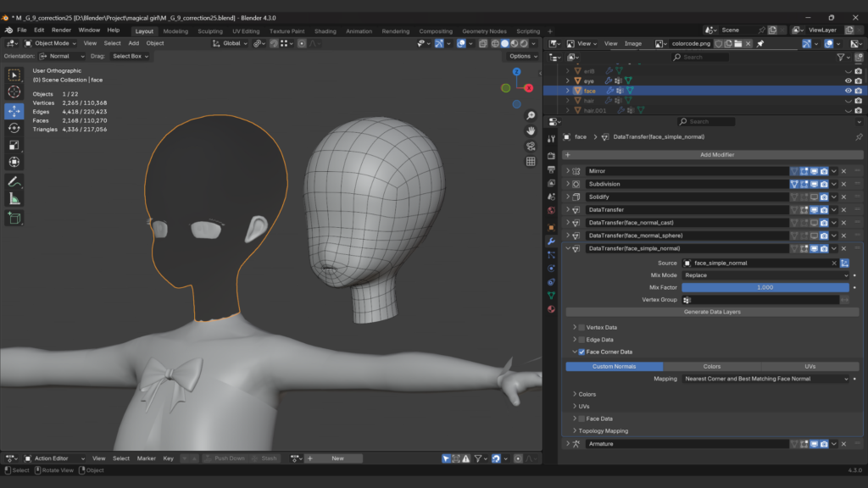The width and height of the screenshot is (868, 488).
Task: Open the Object Mode dropdown
Action: coord(51,43)
